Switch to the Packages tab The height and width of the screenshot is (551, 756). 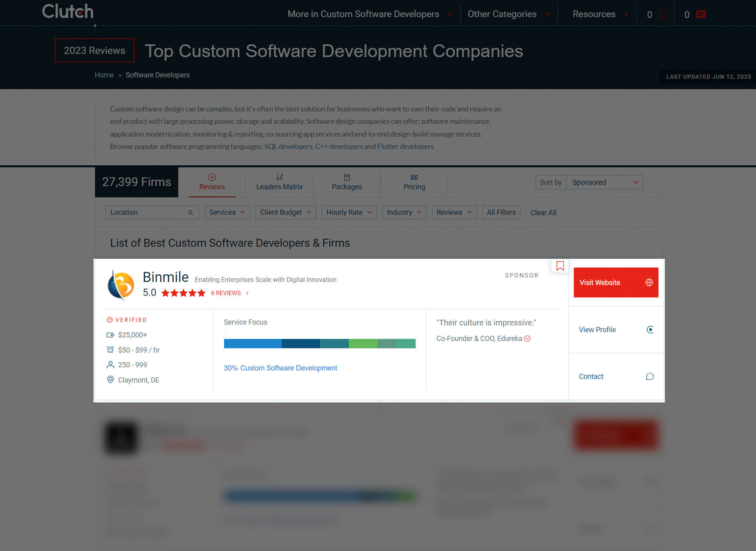coord(347,182)
